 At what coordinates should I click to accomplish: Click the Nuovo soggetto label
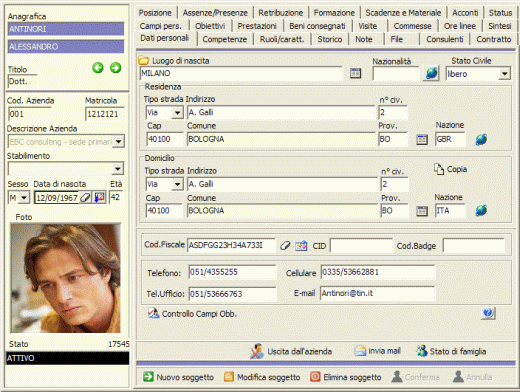185,377
